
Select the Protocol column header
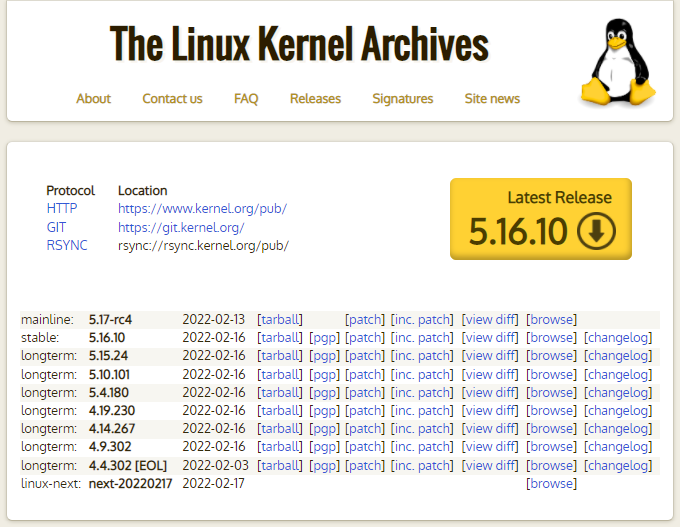(x=70, y=190)
